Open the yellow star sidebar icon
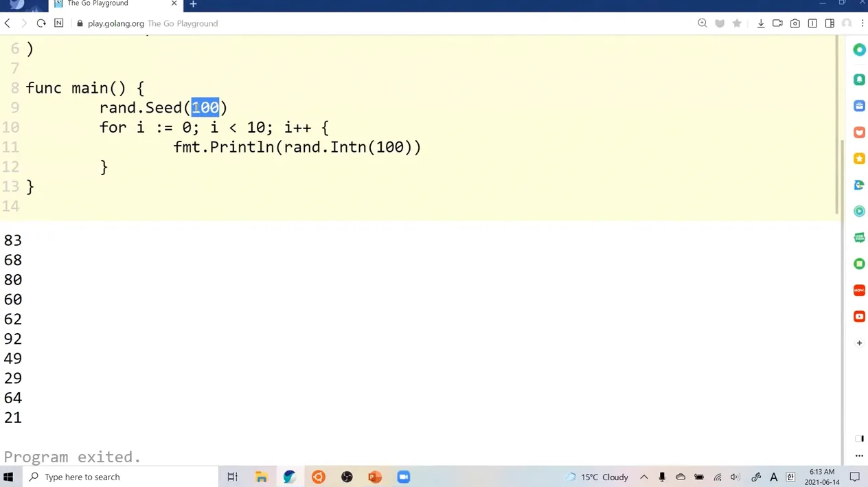This screenshot has height=487, width=868. (859, 159)
